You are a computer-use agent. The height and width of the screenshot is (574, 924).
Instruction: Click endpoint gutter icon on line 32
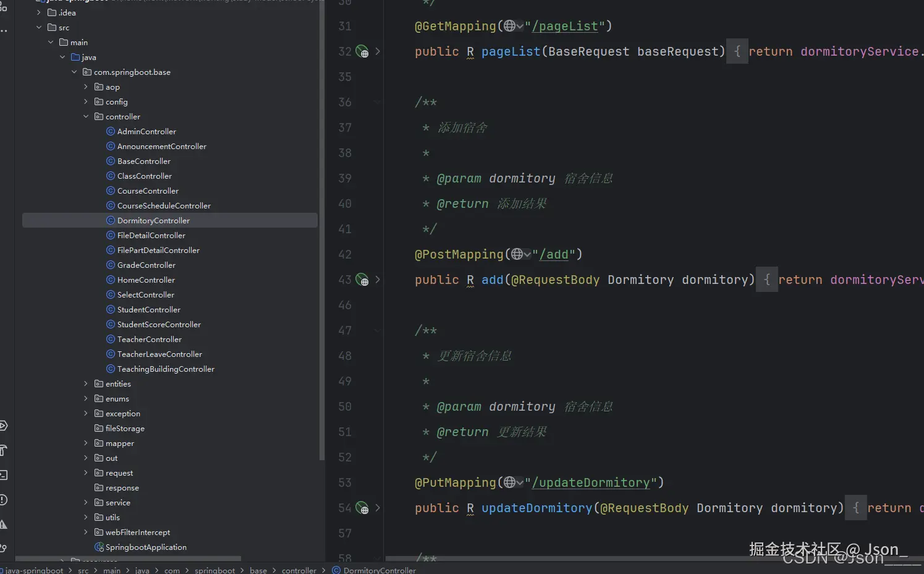click(x=362, y=51)
